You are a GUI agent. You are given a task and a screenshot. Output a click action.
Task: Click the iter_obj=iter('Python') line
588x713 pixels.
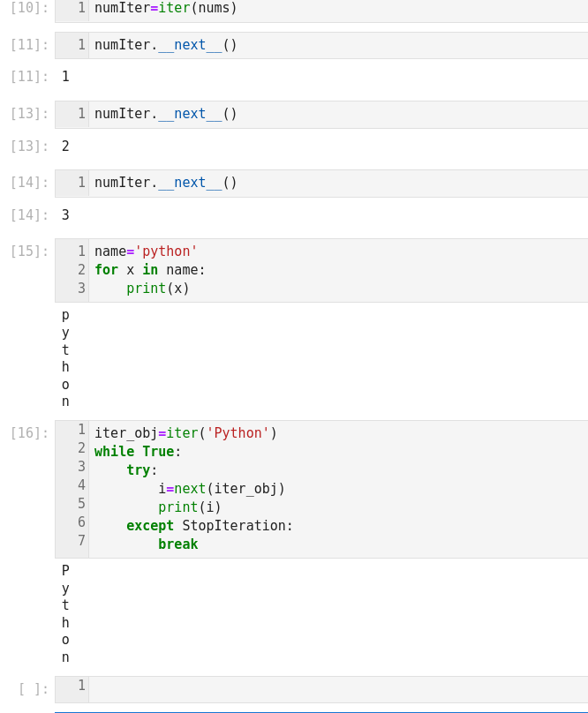pos(185,433)
